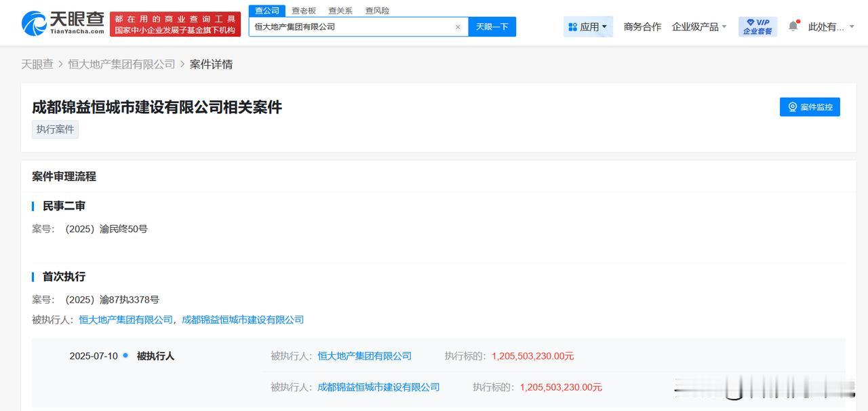Viewport: 868px width, 411px height.
Task: Open 恒大地产集团有限公司 link under 首次执行 被执行人
Action: coord(126,319)
